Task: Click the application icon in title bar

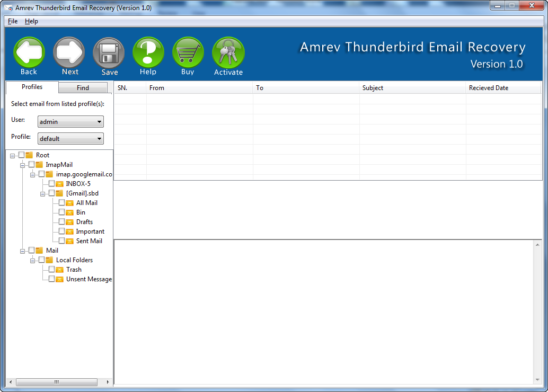Action: point(8,7)
